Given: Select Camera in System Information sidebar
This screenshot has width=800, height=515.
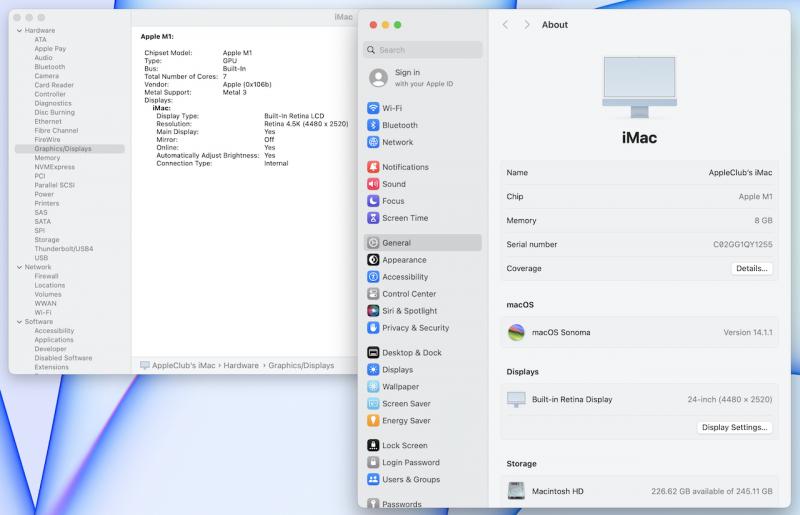Looking at the screenshot, I should click(x=46, y=76).
